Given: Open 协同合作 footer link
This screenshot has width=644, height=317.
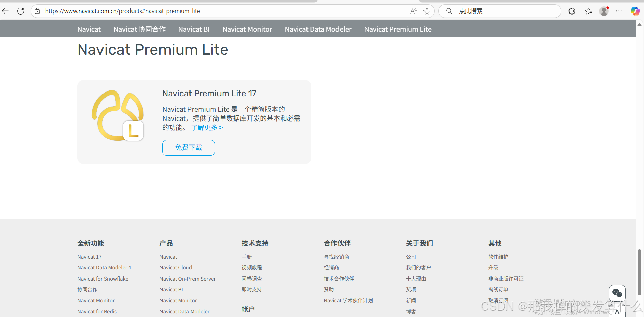Looking at the screenshot, I should (87, 290).
